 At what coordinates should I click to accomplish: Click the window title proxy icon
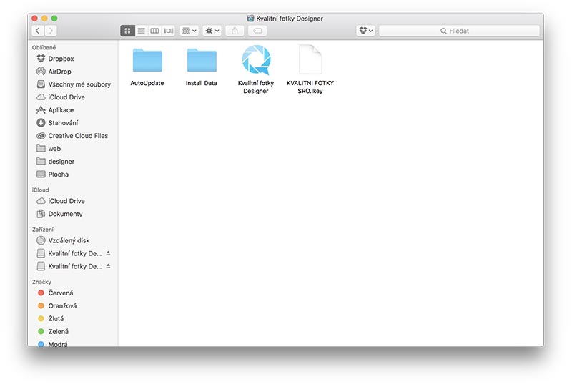(x=250, y=19)
